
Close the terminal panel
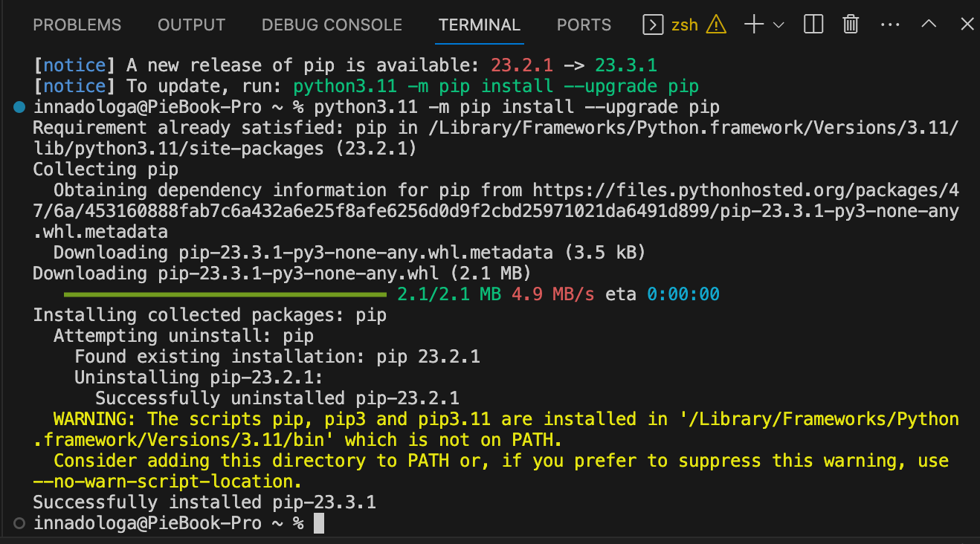point(966,24)
